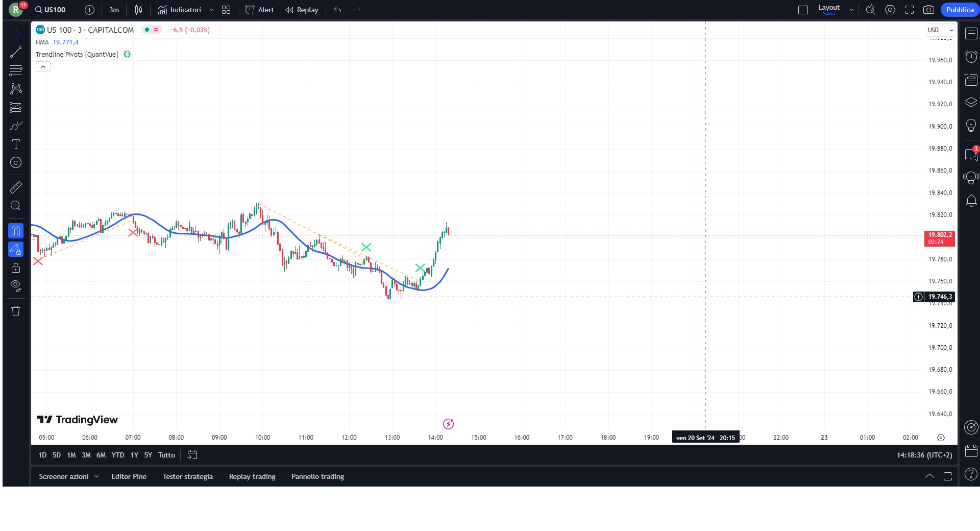Open the Tester strategia tab
The width and height of the screenshot is (980, 531).
pyautogui.click(x=188, y=476)
